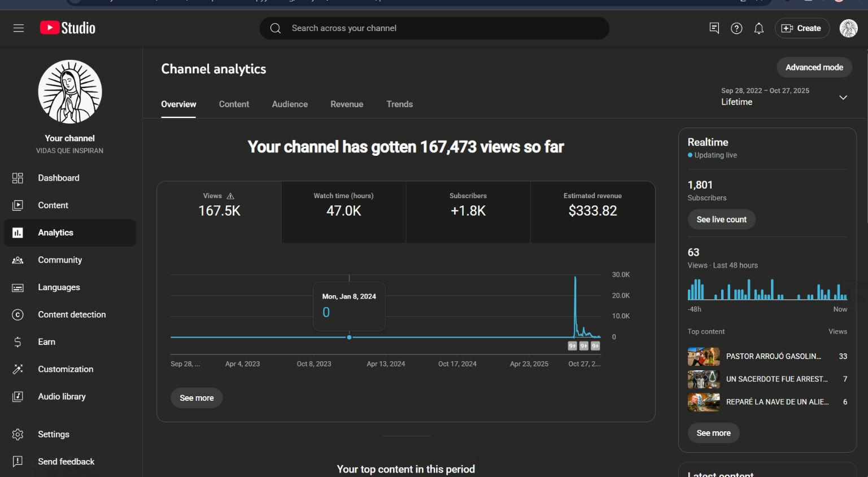Viewport: 868px width, 477px height.
Task: Open Content detection in sidebar
Action: pos(72,314)
